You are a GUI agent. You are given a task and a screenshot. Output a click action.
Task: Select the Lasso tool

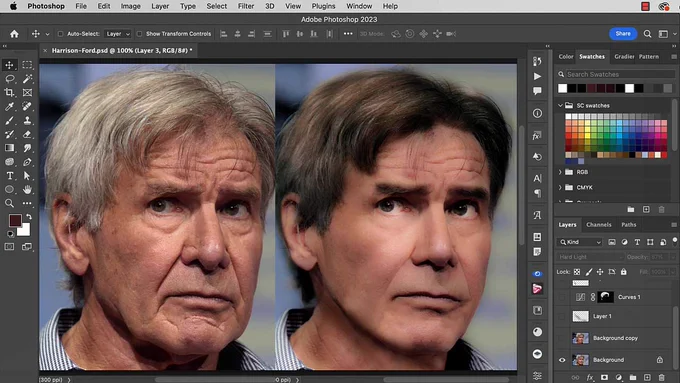9,79
